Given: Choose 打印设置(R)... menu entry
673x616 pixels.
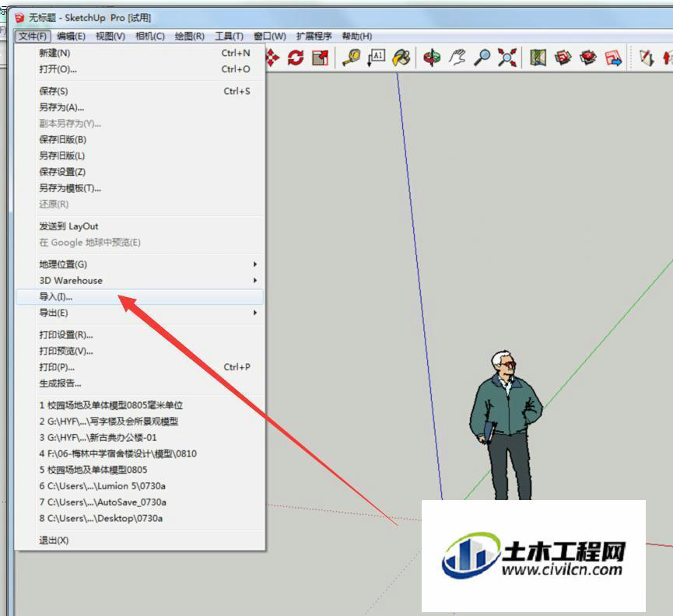Looking at the screenshot, I should pos(139,334).
